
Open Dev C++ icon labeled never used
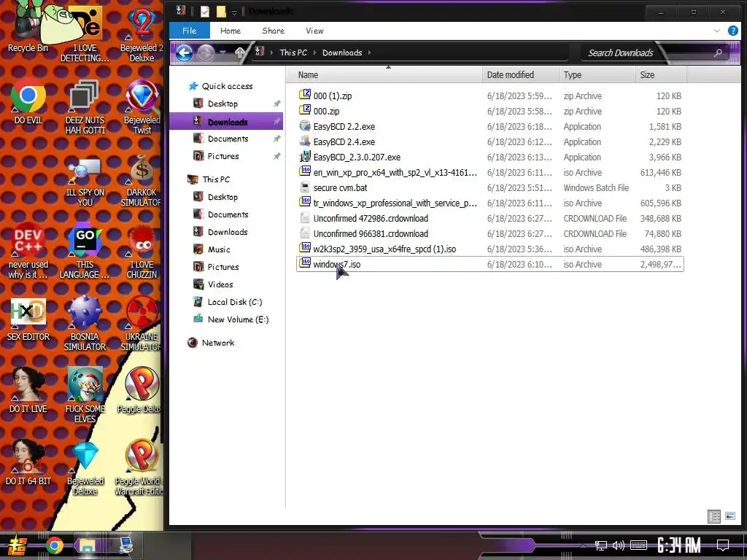28,252
